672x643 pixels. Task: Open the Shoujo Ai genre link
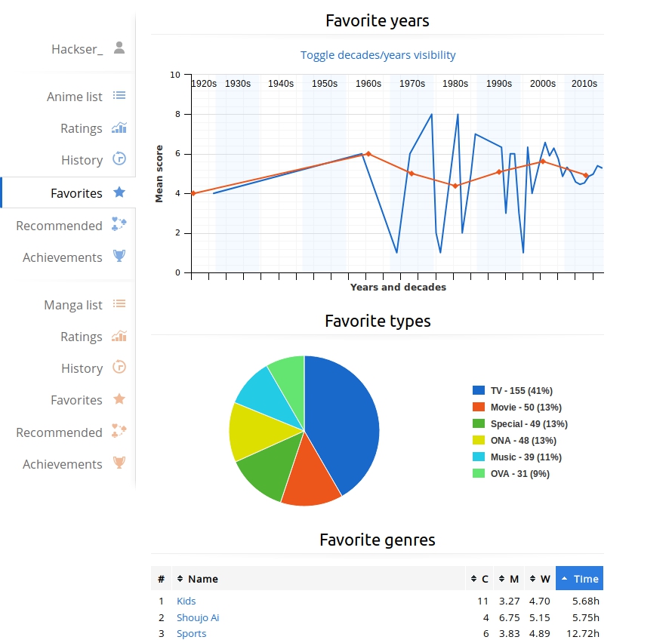click(x=198, y=617)
